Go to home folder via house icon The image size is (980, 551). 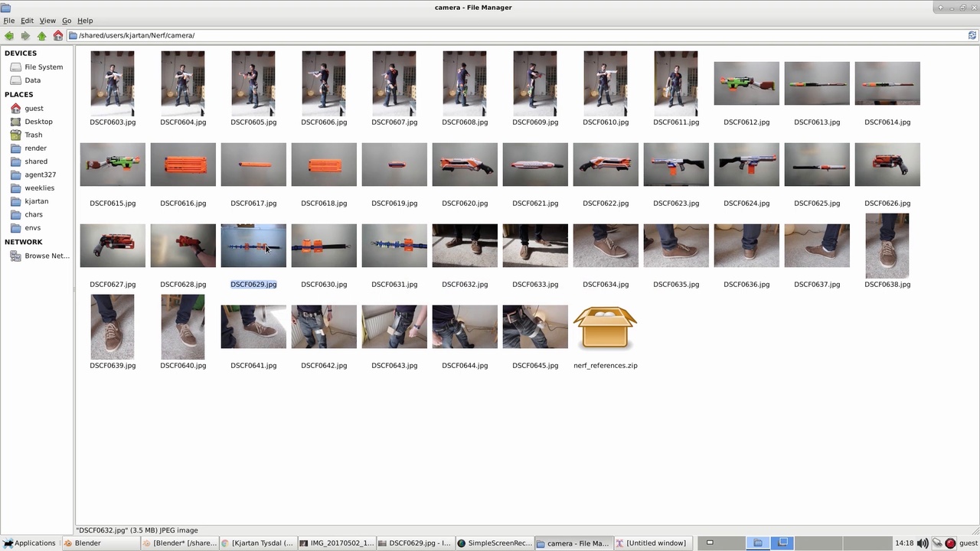pos(57,35)
